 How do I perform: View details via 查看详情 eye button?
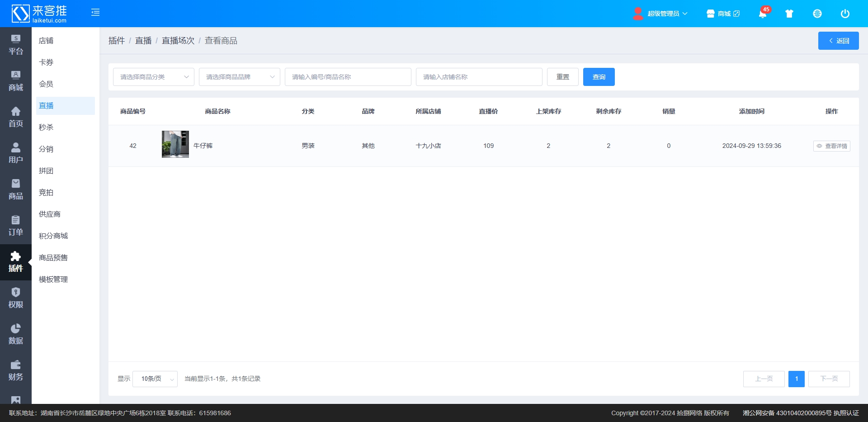click(x=832, y=146)
